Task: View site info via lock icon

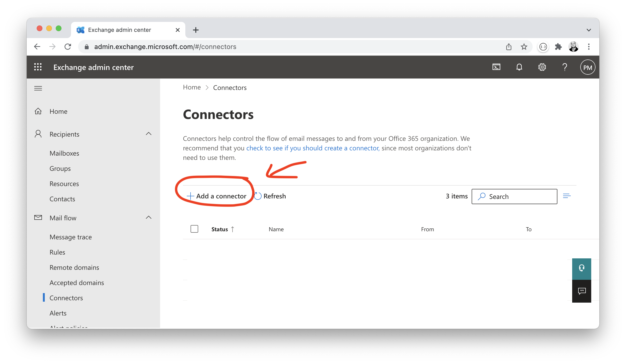Action: click(86, 47)
